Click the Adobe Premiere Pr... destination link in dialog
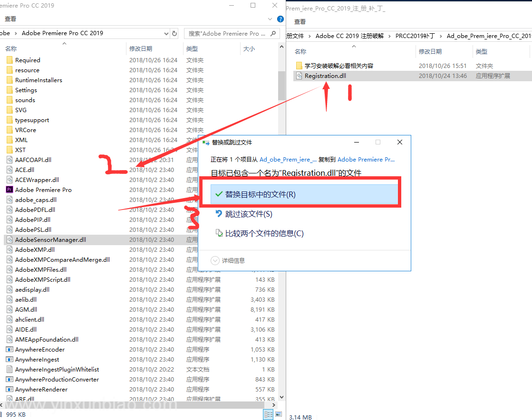The width and height of the screenshot is (532, 420). pos(366,159)
